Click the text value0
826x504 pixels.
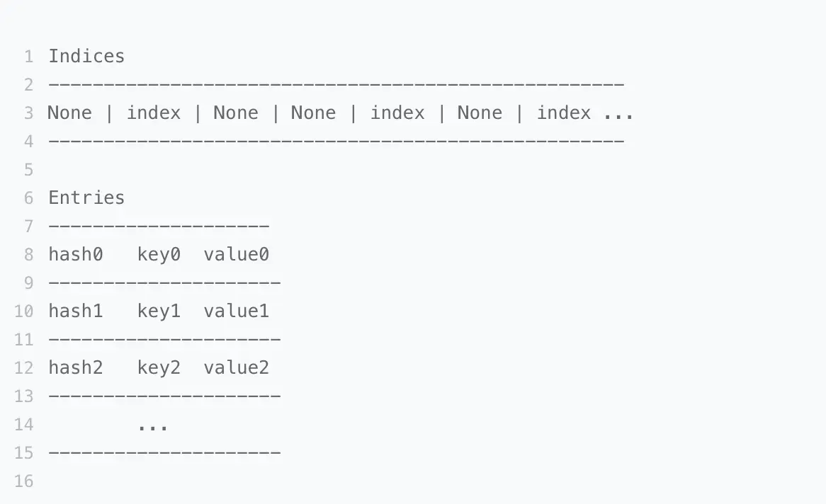pos(237,255)
